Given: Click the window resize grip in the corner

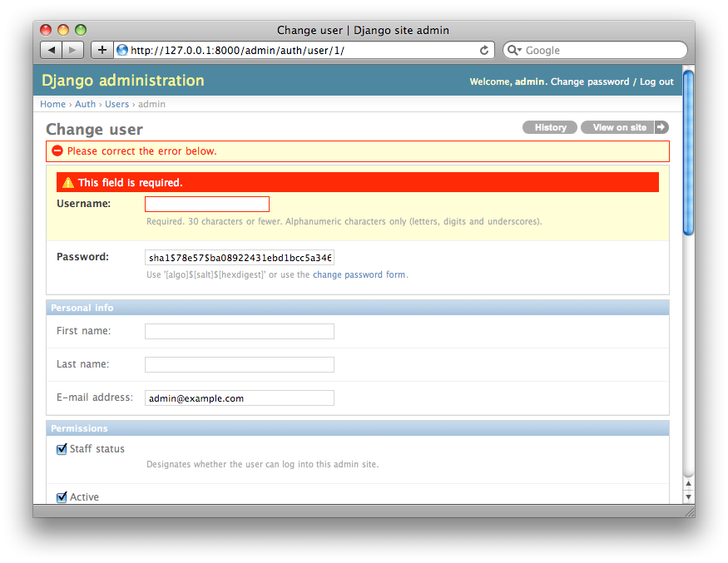Looking at the screenshot, I should 690,511.
